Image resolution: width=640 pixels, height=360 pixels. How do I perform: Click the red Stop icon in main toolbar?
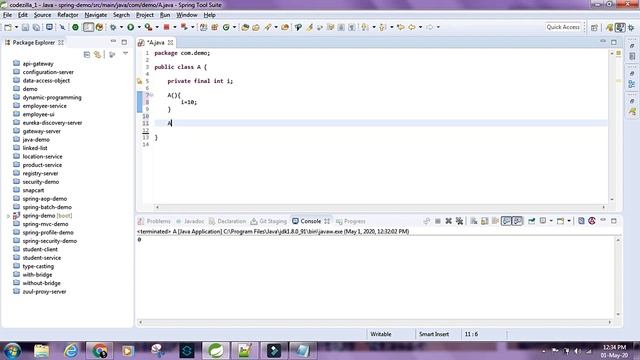[167, 27]
